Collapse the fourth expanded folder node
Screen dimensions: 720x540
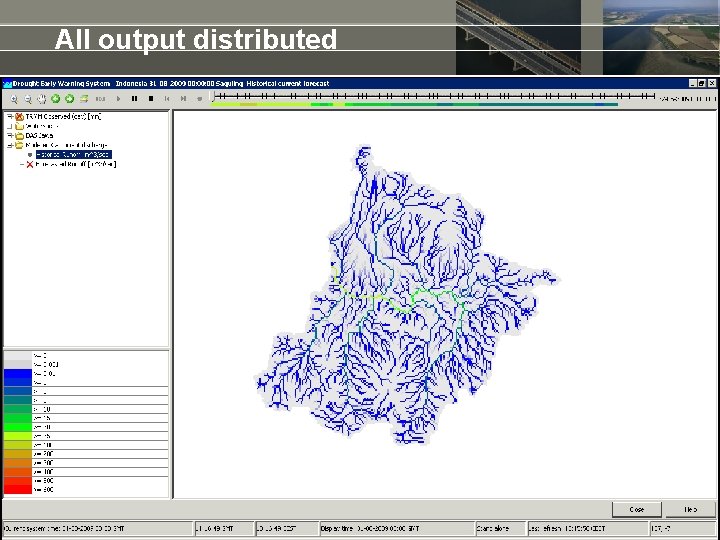pyautogui.click(x=9, y=145)
